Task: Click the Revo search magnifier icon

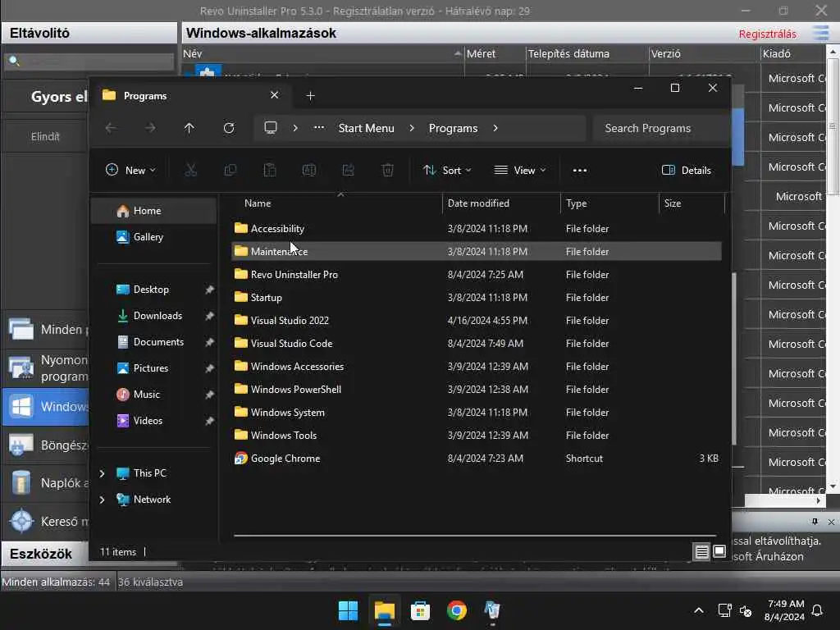Action: click(15, 61)
